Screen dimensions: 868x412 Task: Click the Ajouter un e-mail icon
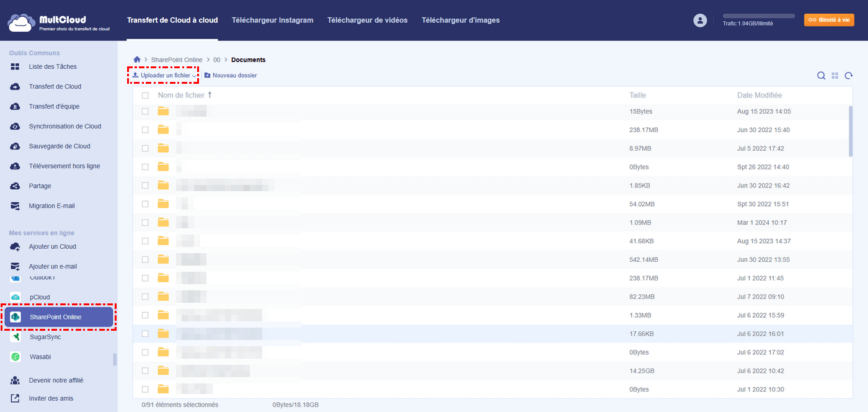tap(15, 266)
